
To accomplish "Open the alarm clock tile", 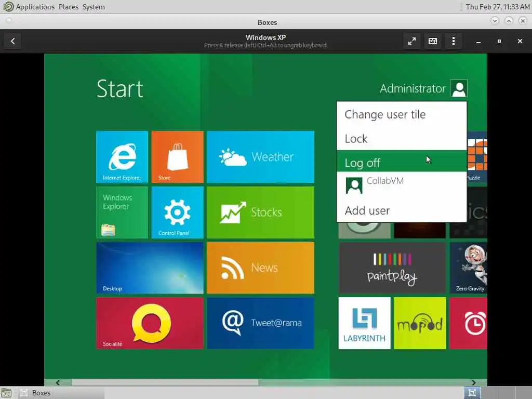I will (x=469, y=323).
